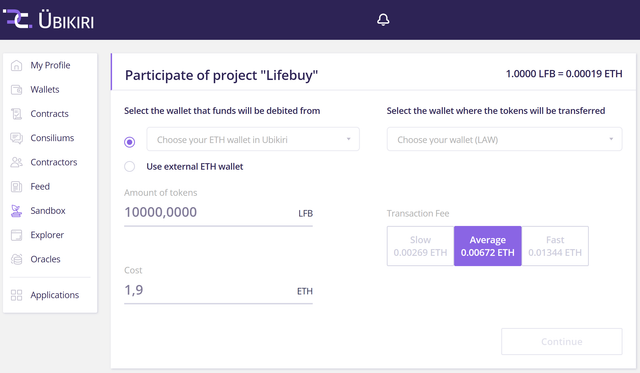Viewport: 640px width, 373px height.
Task: Click the Oracles icon in sidebar
Action: pos(16,259)
